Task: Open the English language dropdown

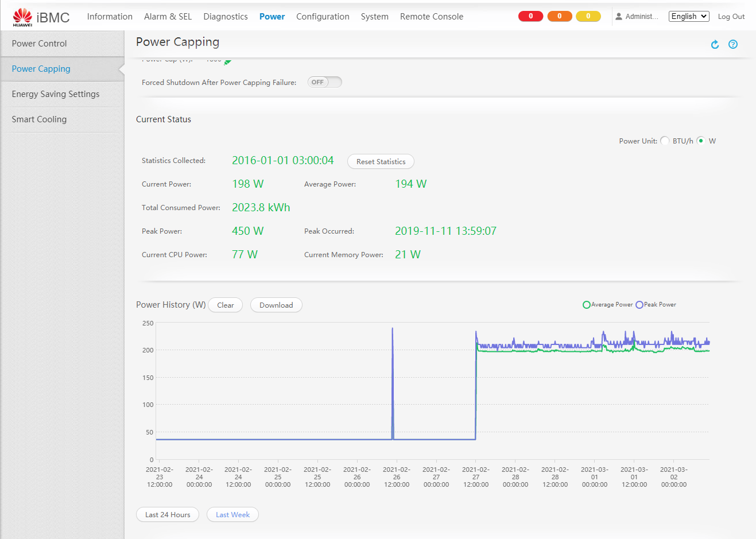Action: [689, 16]
